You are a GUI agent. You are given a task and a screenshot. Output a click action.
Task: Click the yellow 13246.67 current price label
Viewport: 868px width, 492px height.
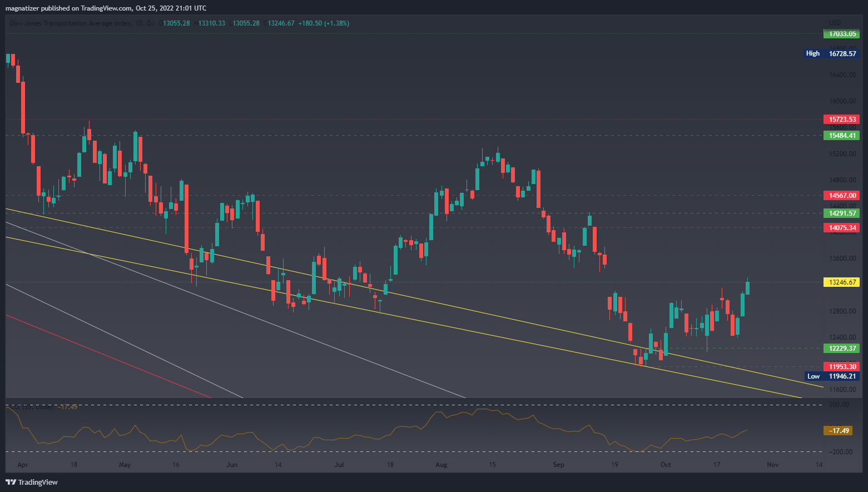click(841, 282)
